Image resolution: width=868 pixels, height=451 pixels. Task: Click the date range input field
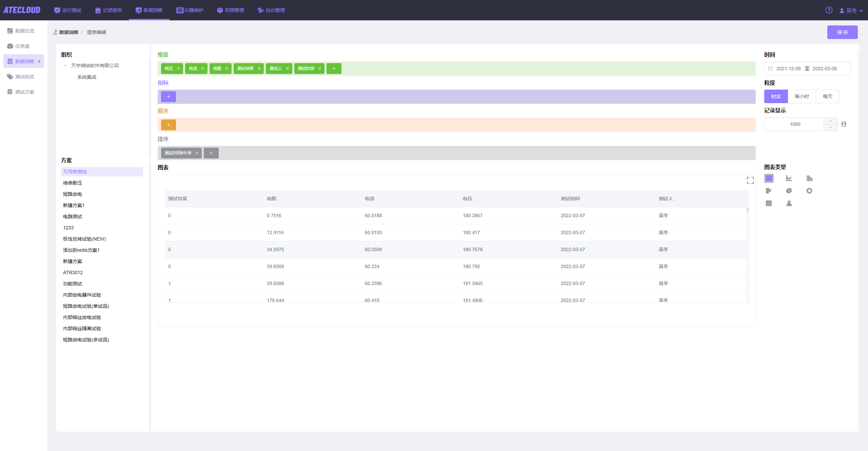click(x=807, y=69)
